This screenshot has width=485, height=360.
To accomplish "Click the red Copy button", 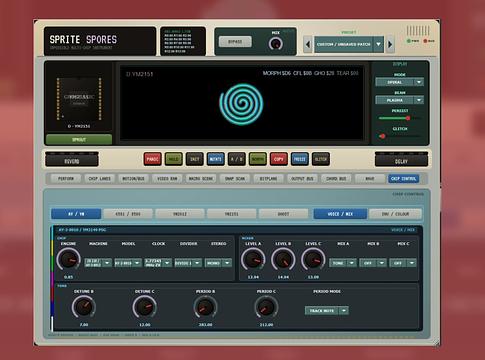I will click(x=279, y=159).
